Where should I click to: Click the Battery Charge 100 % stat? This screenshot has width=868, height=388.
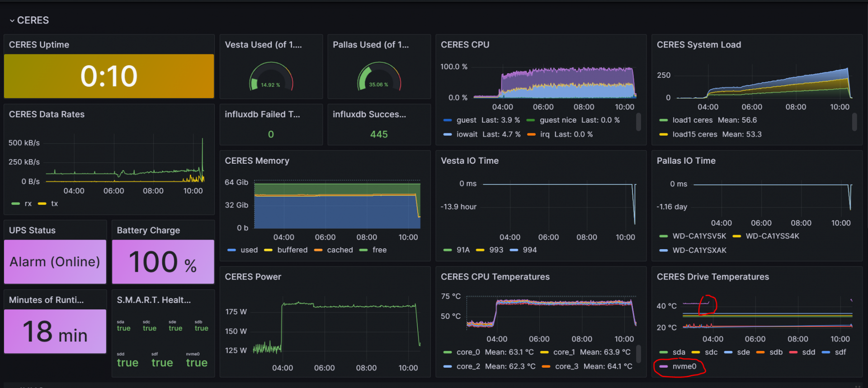pyautogui.click(x=163, y=262)
